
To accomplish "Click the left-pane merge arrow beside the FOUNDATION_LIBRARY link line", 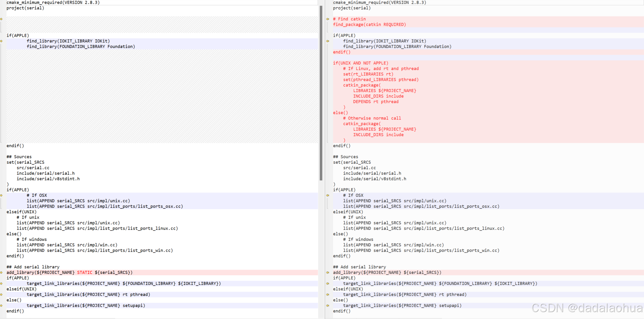I will [1, 284].
